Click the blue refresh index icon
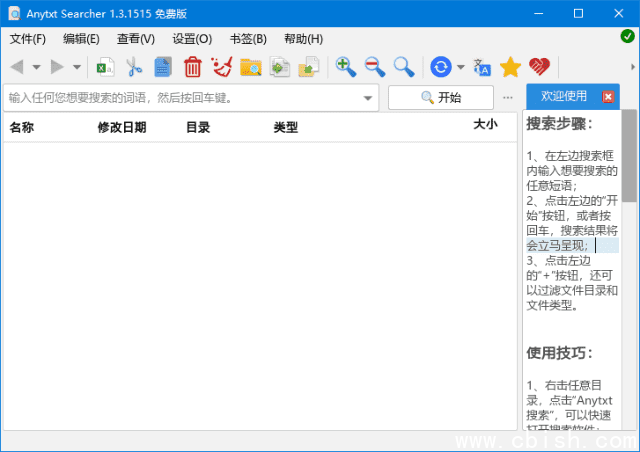The image size is (640, 452). [440, 67]
